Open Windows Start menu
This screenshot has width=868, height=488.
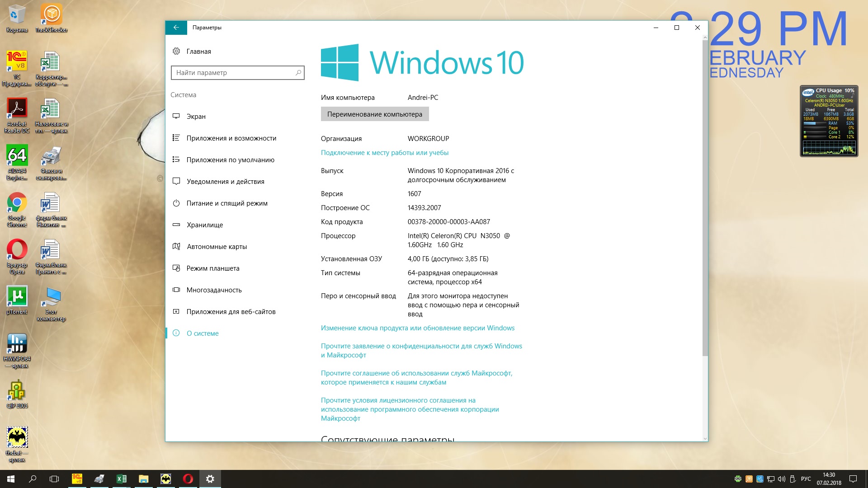[x=11, y=479]
